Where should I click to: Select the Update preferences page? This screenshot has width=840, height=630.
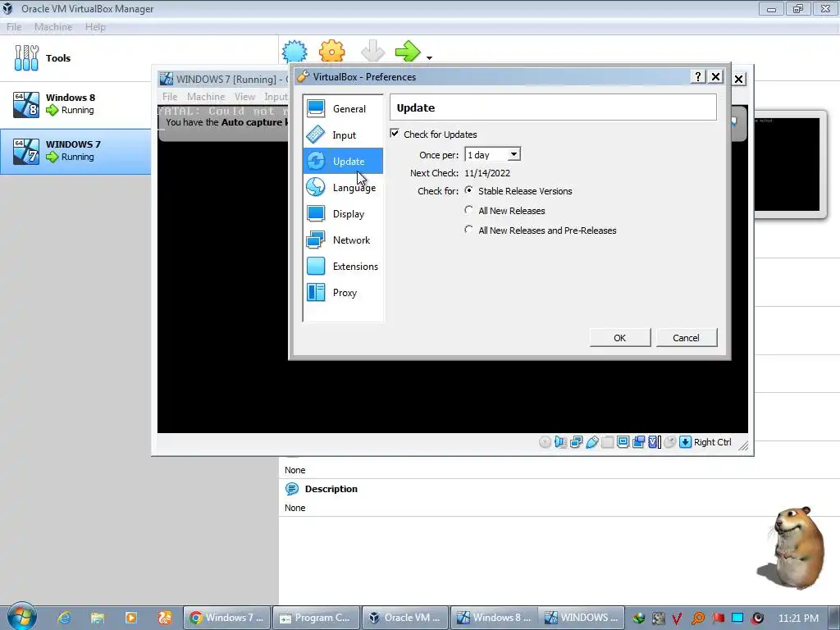click(x=343, y=162)
